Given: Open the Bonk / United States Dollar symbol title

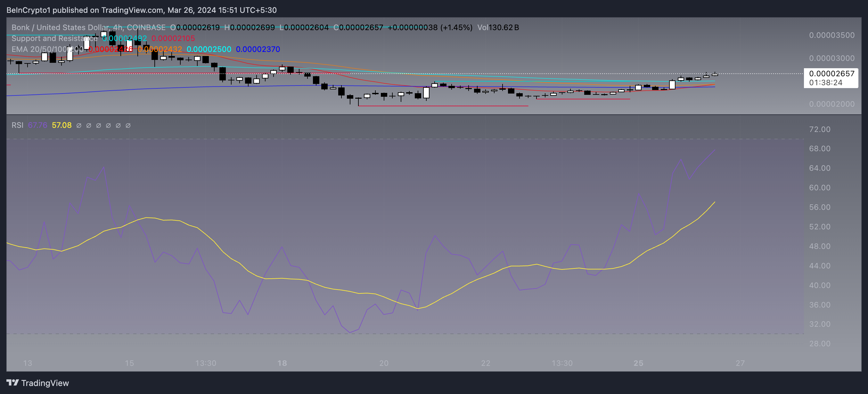Looking at the screenshot, I should 60,27.
